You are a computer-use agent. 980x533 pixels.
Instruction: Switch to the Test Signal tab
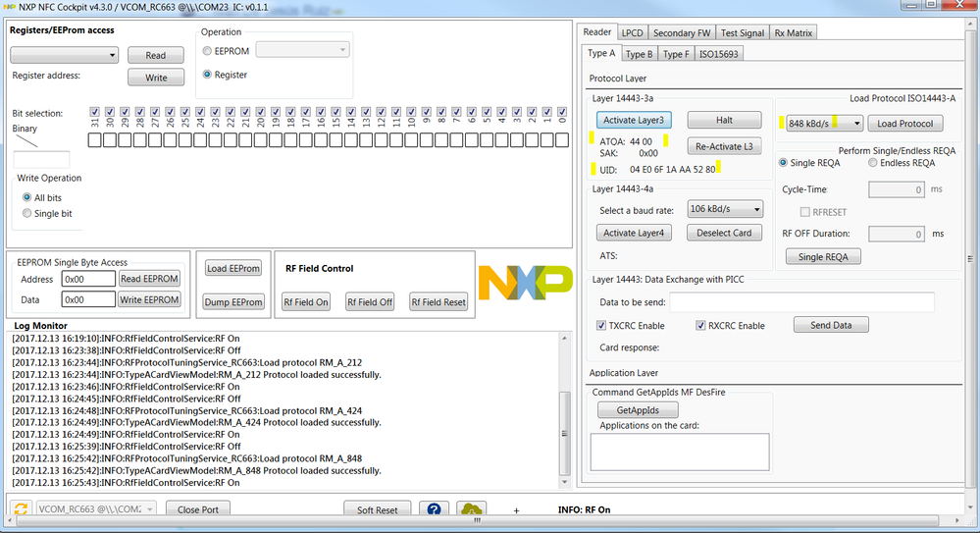pyautogui.click(x=742, y=33)
